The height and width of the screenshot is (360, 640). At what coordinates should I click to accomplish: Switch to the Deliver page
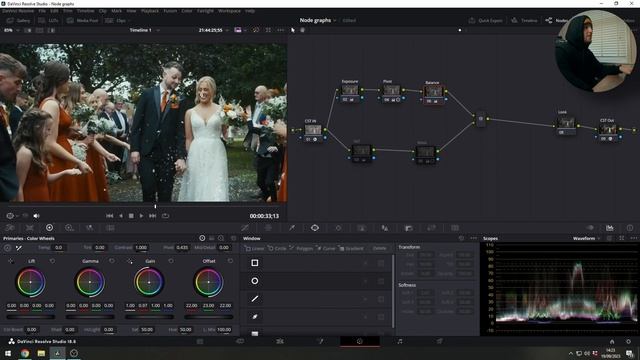point(440,341)
